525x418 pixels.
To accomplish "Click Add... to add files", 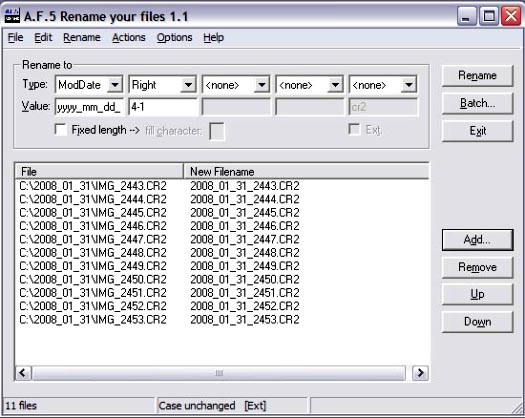I will 477,240.
